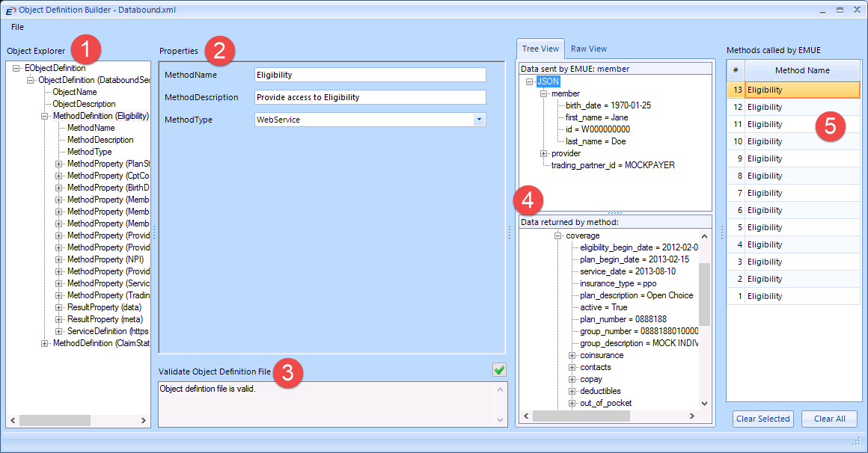Select the MethodType tree item

[x=90, y=152]
